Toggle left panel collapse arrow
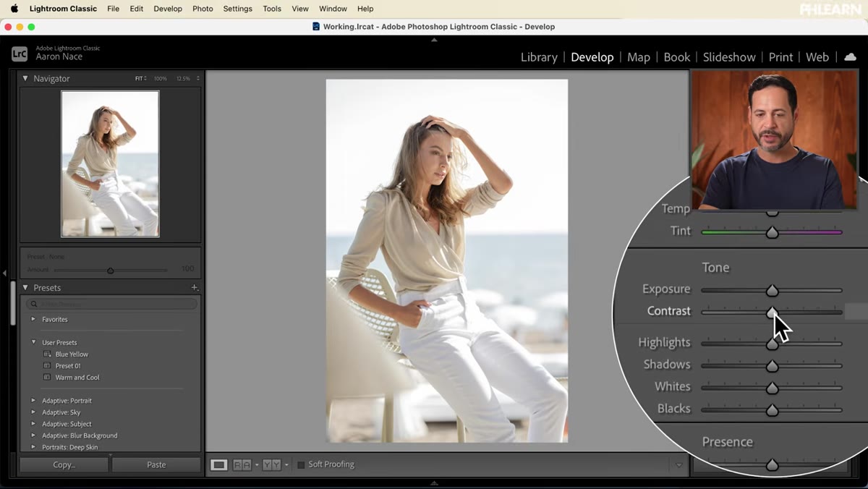Image resolution: width=868 pixels, height=489 pixels. point(5,273)
